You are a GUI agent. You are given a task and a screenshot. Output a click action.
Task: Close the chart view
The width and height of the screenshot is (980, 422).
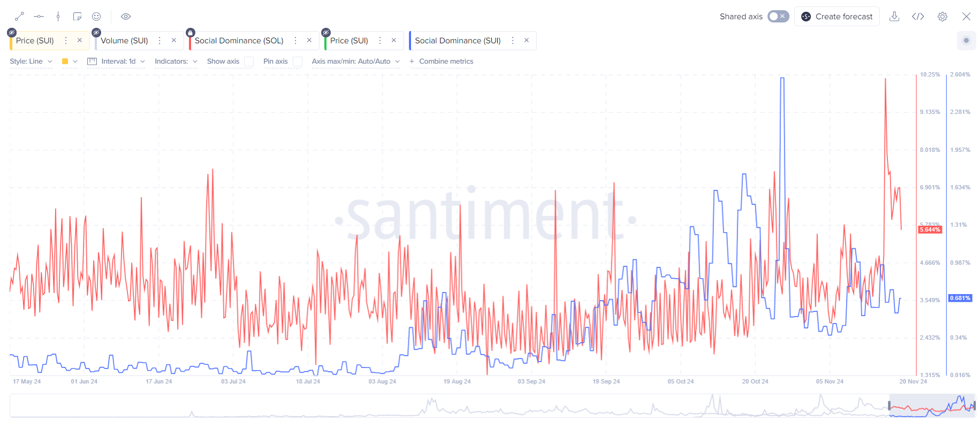(x=966, y=17)
